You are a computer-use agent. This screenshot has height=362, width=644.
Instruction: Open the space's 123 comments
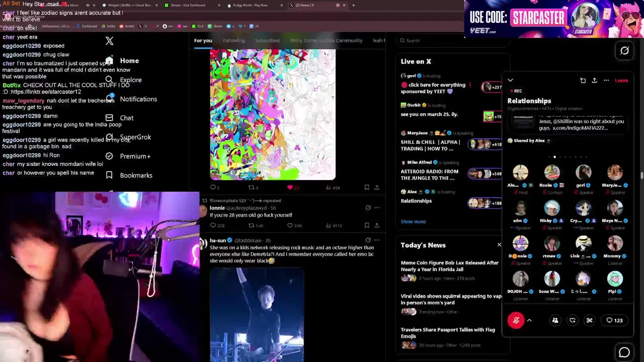point(614,320)
